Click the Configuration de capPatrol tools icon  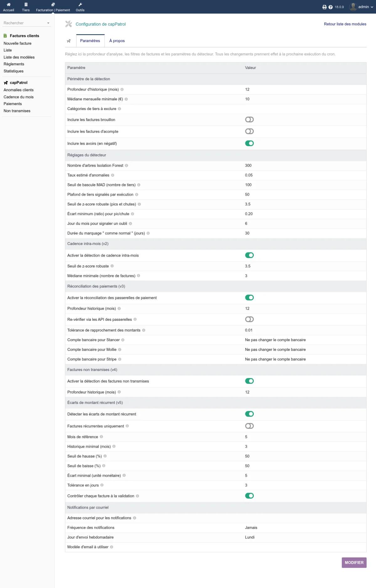point(69,24)
